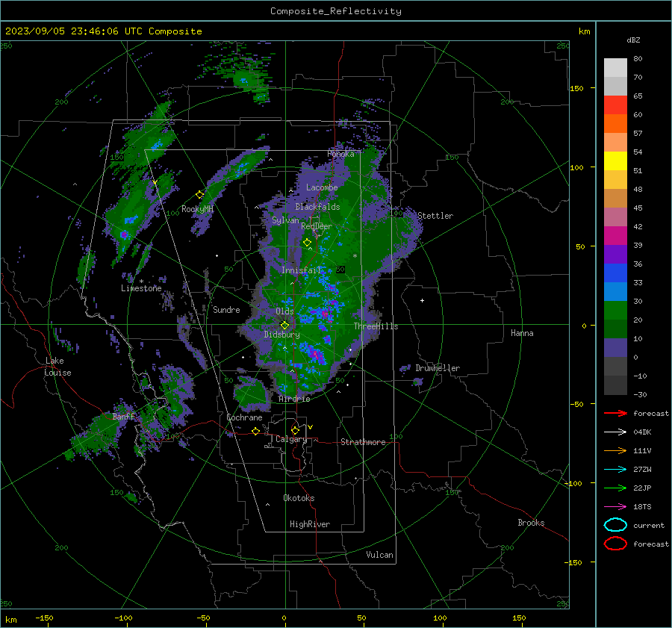Click the yellow diamond marker above Calgary

coord(295,430)
